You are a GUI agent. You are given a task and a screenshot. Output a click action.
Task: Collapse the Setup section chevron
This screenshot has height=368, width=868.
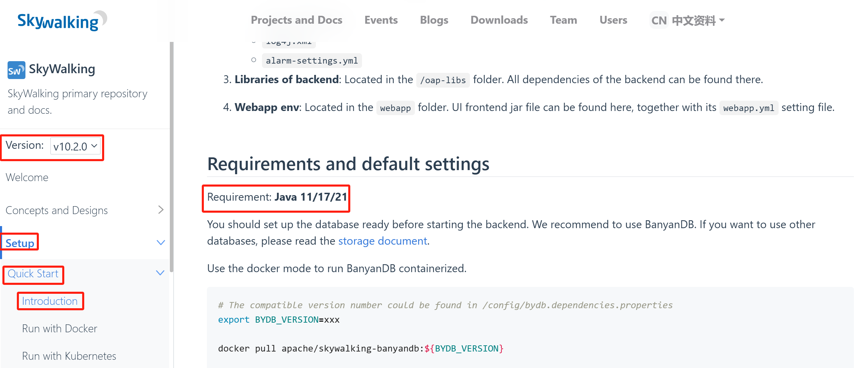pyautogui.click(x=161, y=243)
